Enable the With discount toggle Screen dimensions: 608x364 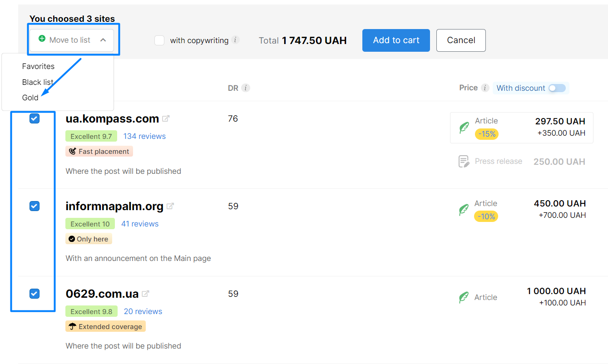click(x=559, y=88)
